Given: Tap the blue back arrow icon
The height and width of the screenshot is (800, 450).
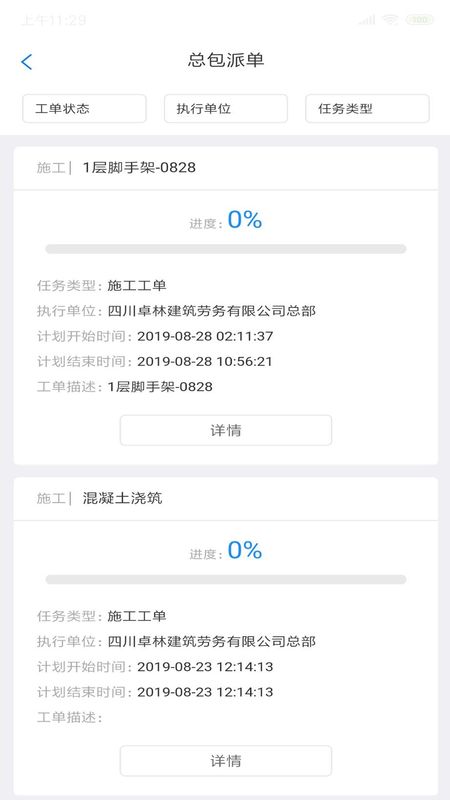Looking at the screenshot, I should coord(27,62).
